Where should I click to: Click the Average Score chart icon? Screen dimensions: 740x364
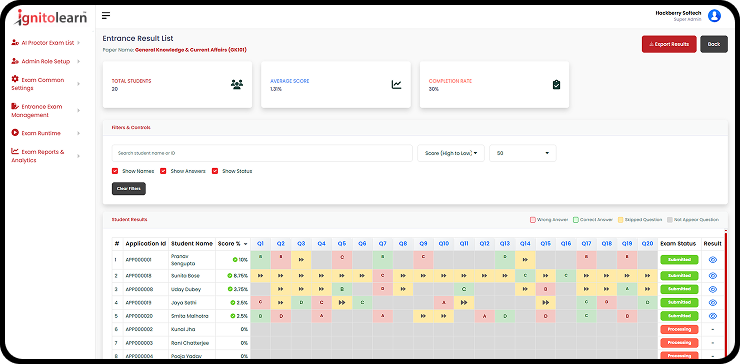pos(396,85)
